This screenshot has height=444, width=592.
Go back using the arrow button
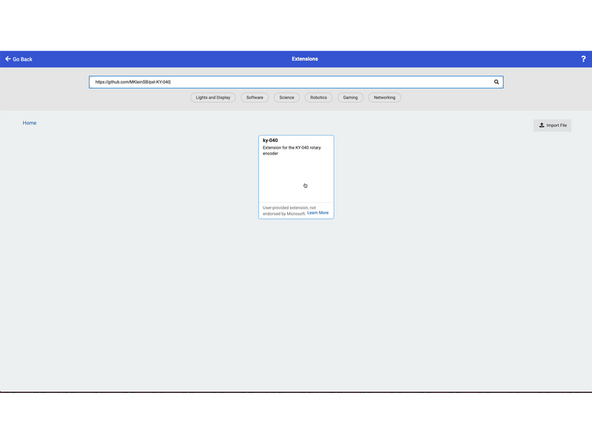[x=18, y=59]
